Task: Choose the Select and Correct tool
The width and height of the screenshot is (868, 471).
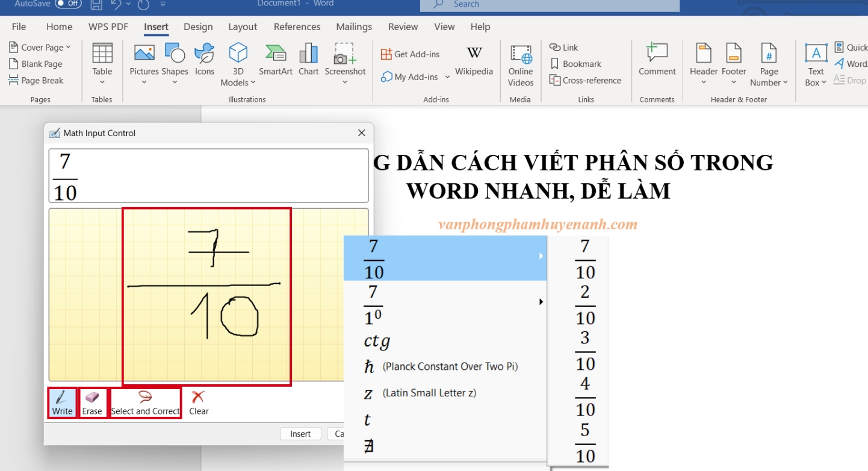Action: (x=145, y=403)
